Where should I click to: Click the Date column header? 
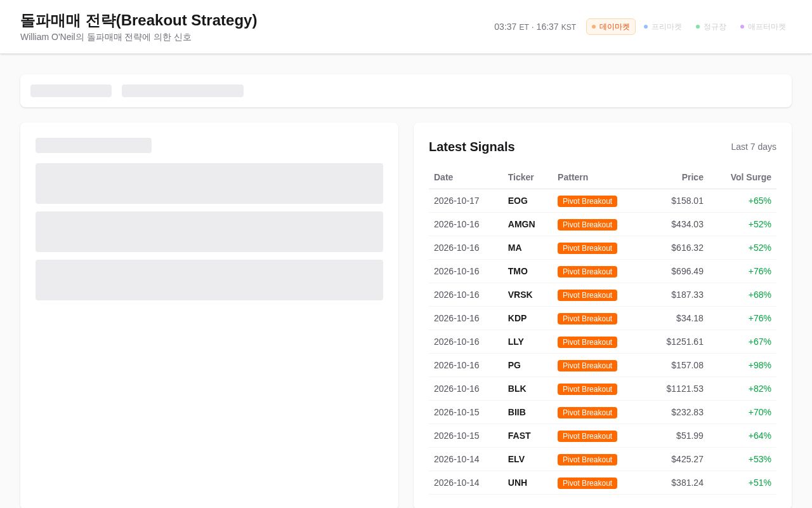tap(443, 177)
